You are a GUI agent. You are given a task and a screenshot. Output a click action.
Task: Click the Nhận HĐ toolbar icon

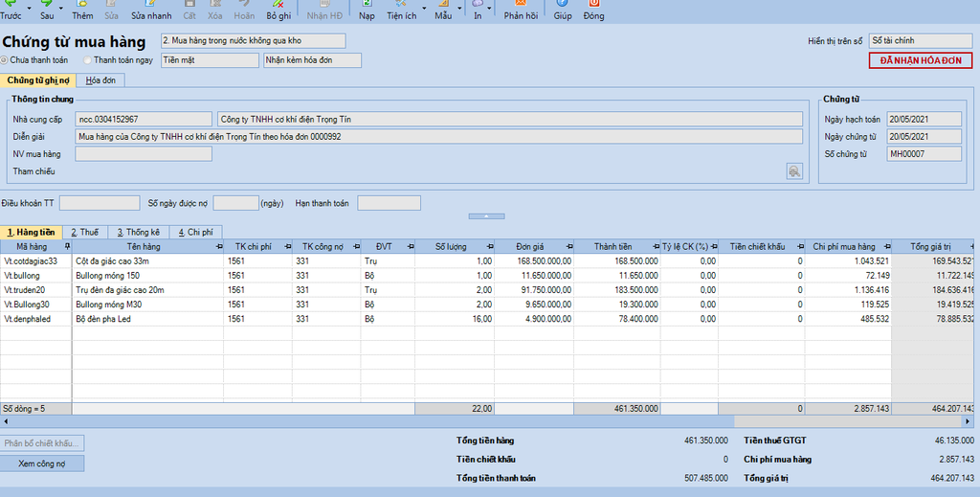324,10
